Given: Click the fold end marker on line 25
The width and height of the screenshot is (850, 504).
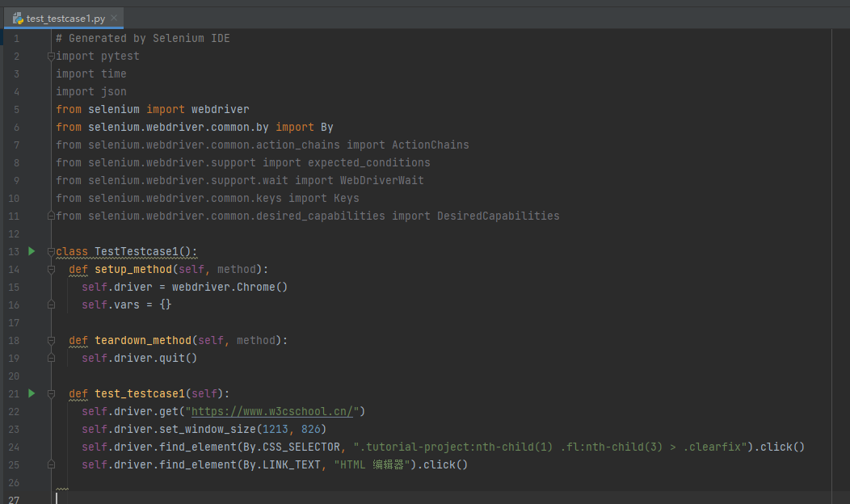Looking at the screenshot, I should (51, 465).
